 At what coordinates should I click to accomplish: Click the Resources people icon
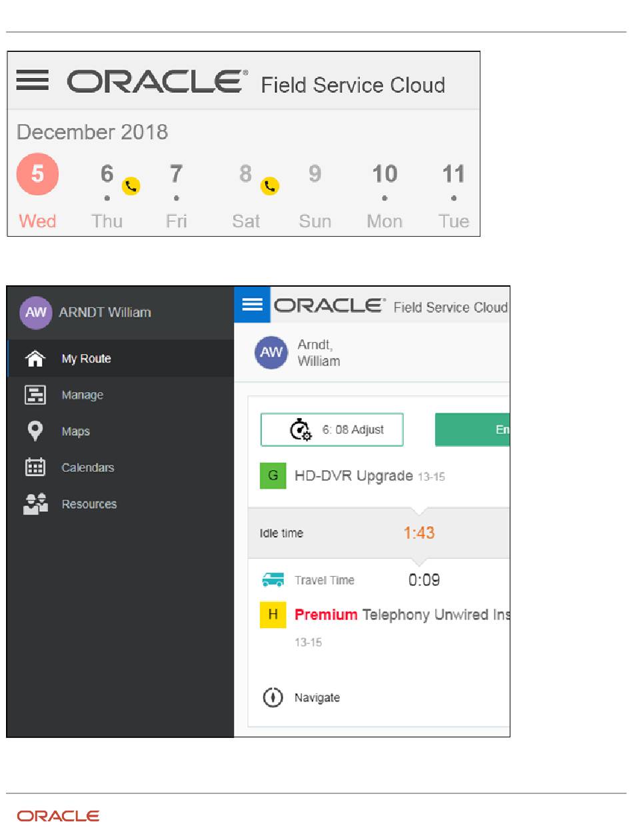click(35, 505)
